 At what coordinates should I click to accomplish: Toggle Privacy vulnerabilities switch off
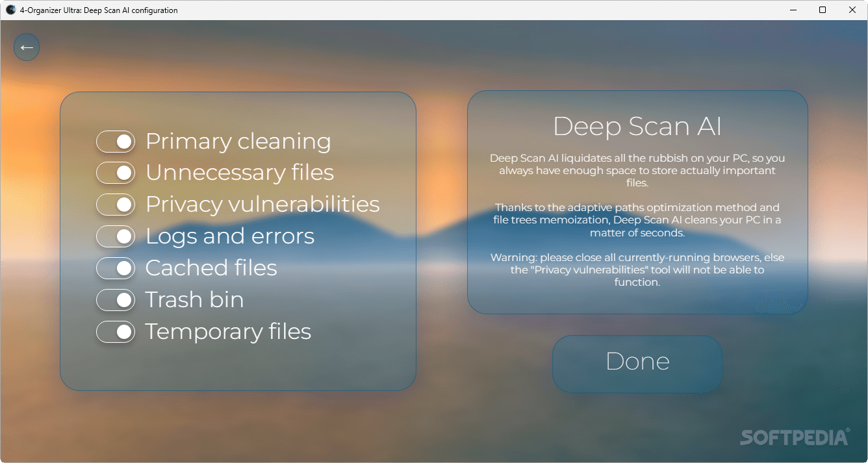click(116, 205)
